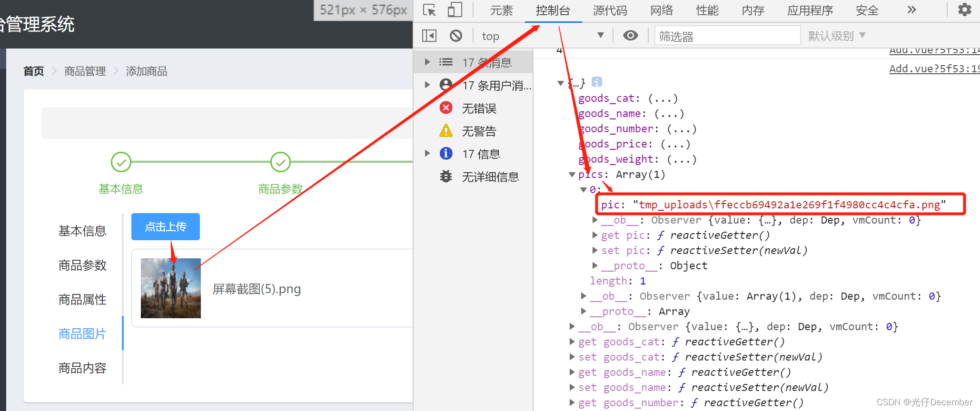This screenshot has width=980, height=411.
Task: Collapse array index 0 node
Action: coord(584,190)
